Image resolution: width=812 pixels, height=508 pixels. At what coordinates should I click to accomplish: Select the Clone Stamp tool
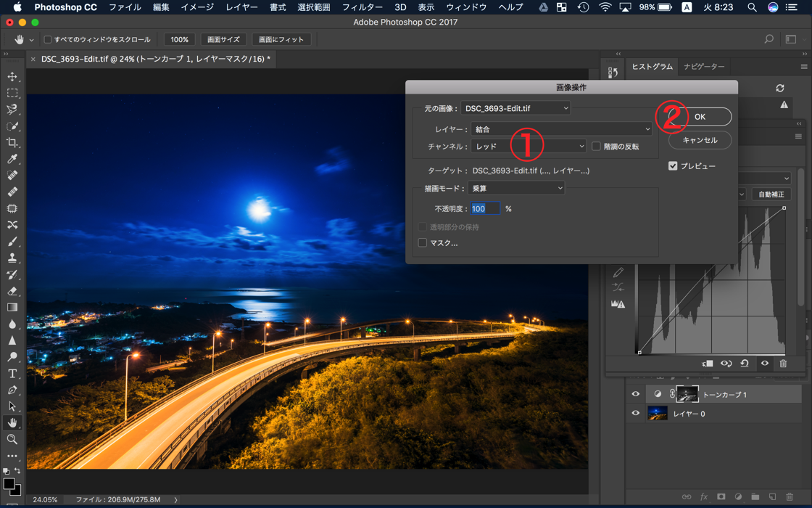12,258
